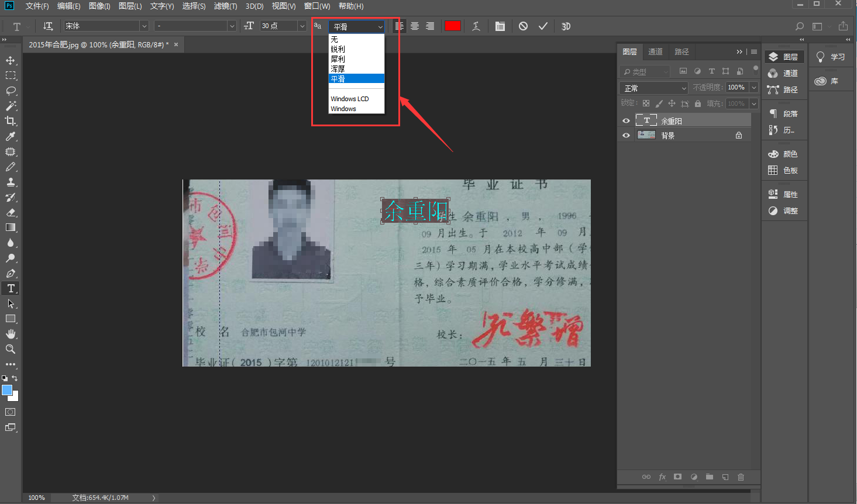Open the 属性 panel button

pos(784,194)
